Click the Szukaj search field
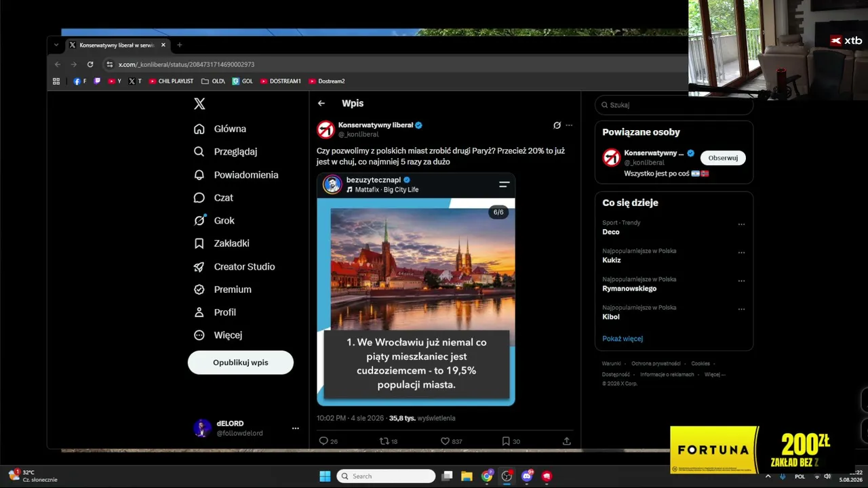The width and height of the screenshot is (868, 488). pos(674,105)
